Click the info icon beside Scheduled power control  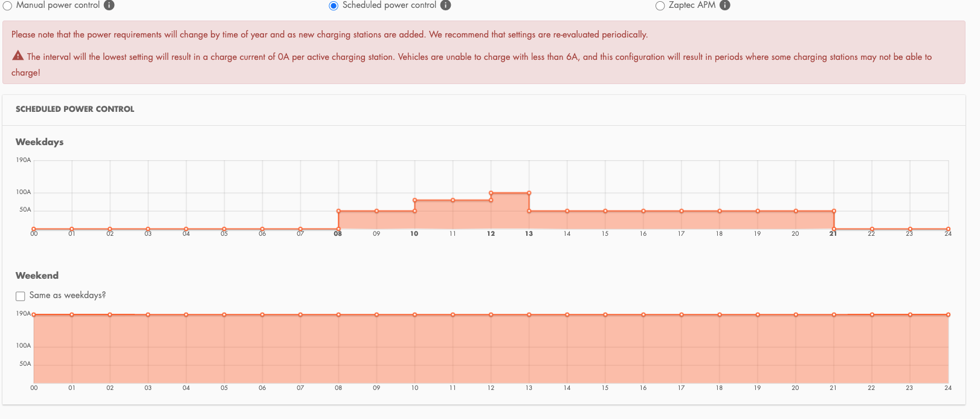click(x=445, y=5)
